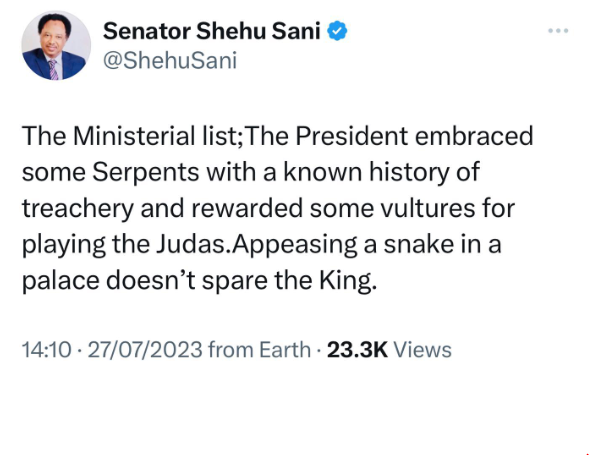Open Senator Shehu Sani's profile picture
The image size is (589, 455).
[x=56, y=45]
